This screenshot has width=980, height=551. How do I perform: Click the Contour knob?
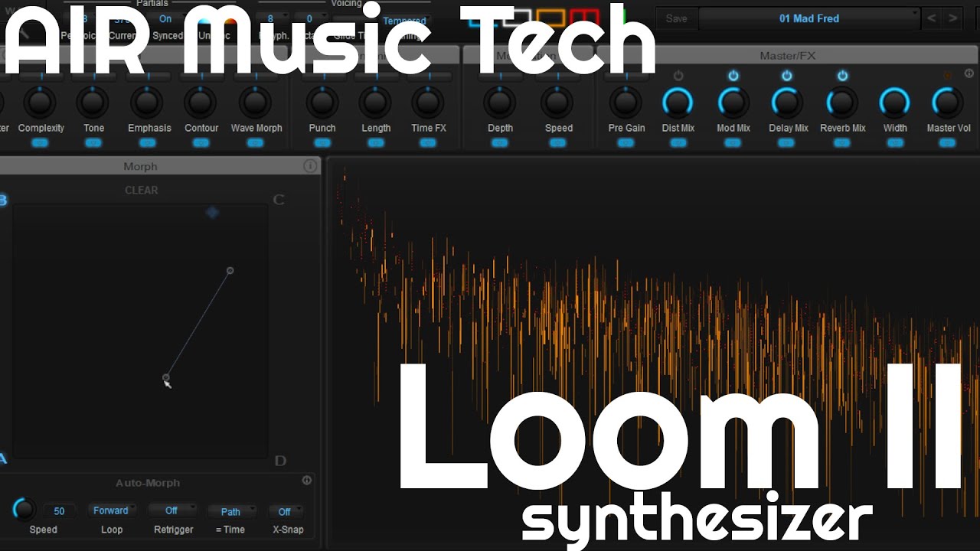tap(201, 102)
